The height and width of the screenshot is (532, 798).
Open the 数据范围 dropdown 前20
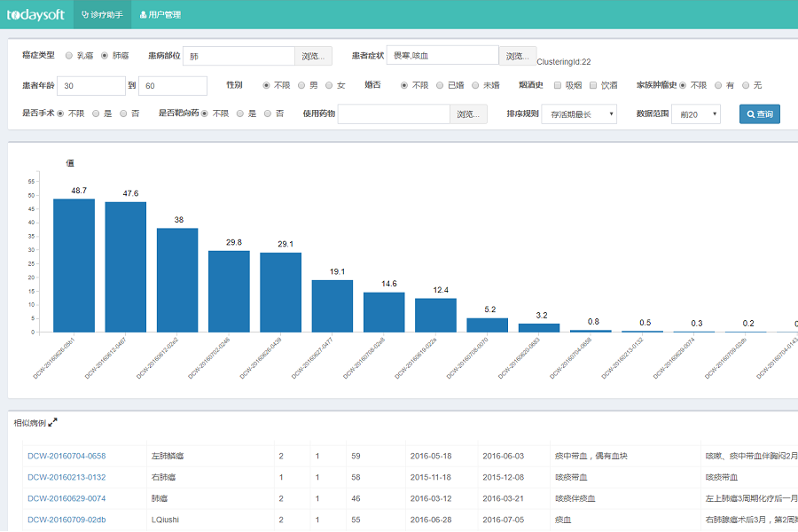696,114
